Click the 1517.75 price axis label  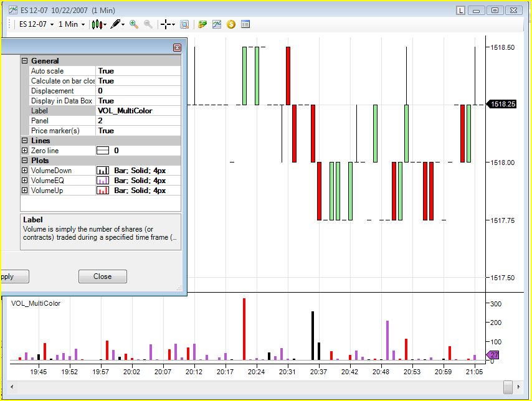click(503, 220)
